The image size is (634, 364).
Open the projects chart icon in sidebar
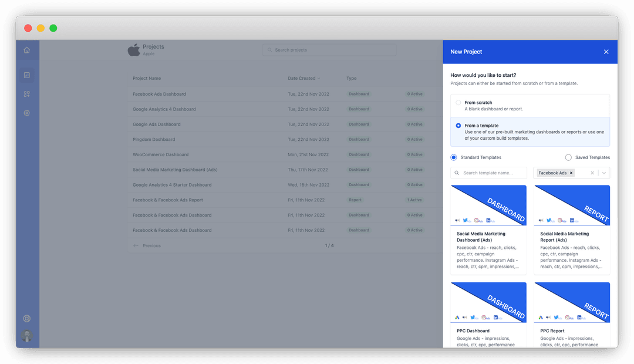pyautogui.click(x=26, y=75)
